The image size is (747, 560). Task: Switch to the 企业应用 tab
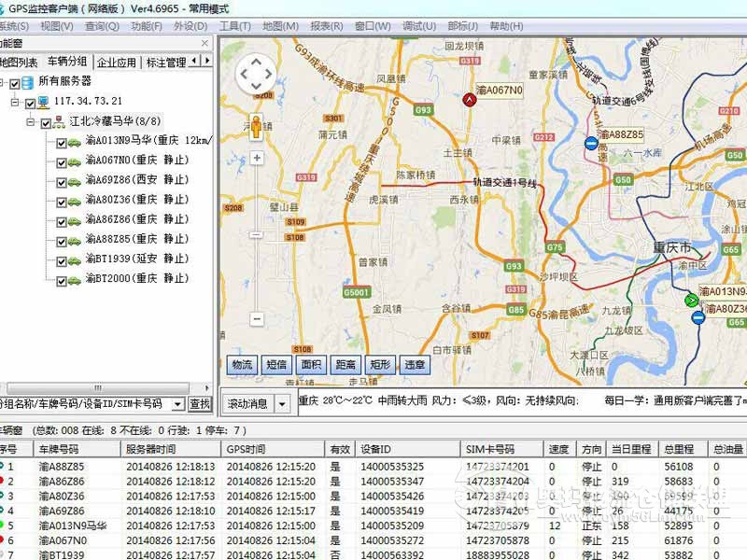click(117, 63)
